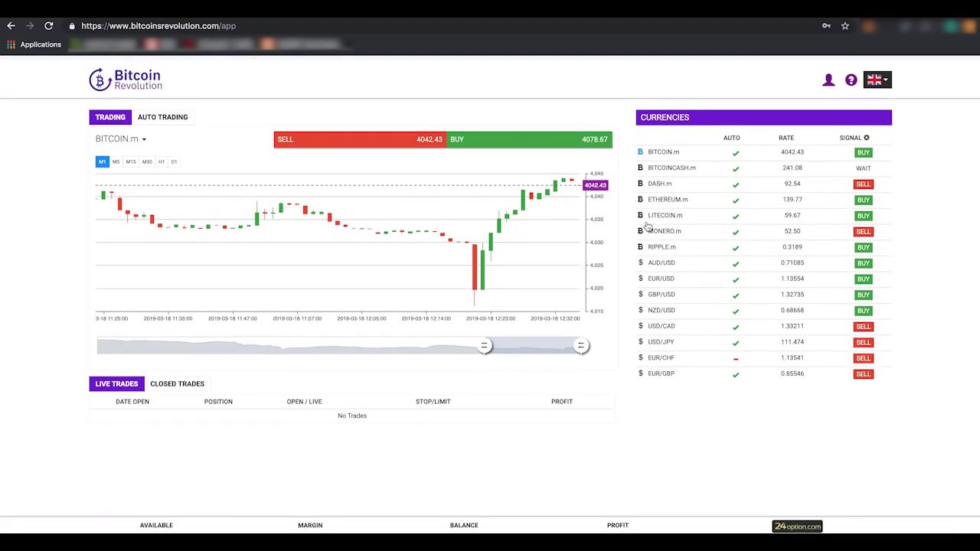
Task: Toggle auto trading for BITCOIN.m
Action: coord(736,152)
